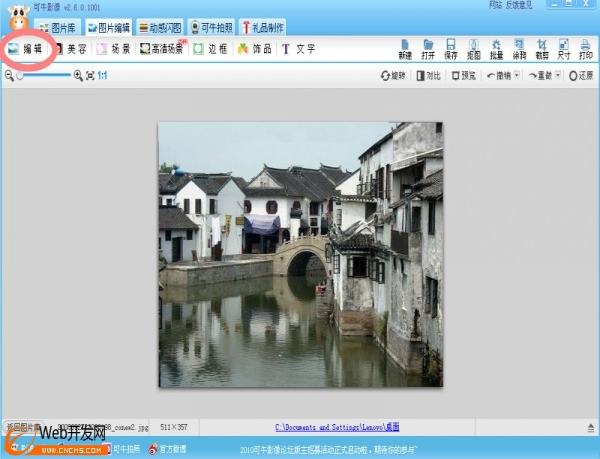Click the zoom-in magnifier icon
600x459 pixels.
[79, 76]
